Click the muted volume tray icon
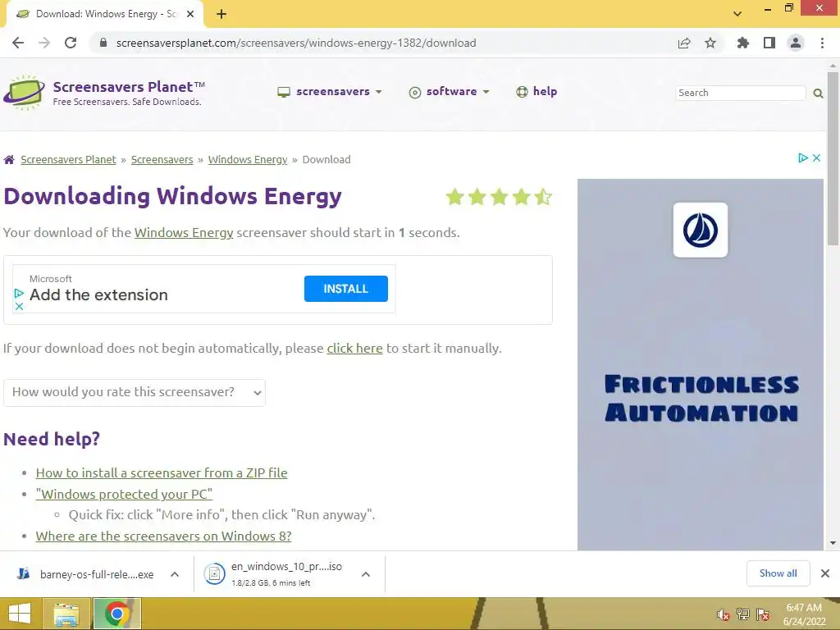The image size is (840, 630). point(724,614)
